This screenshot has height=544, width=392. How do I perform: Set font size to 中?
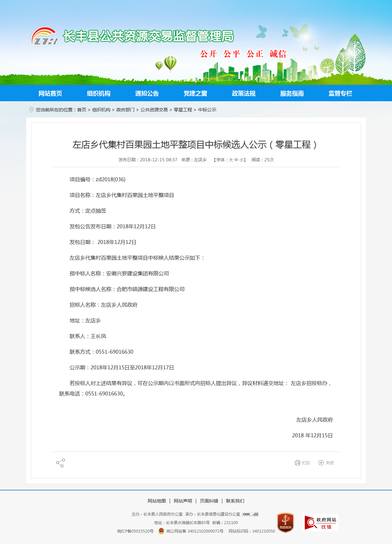tap(236, 160)
